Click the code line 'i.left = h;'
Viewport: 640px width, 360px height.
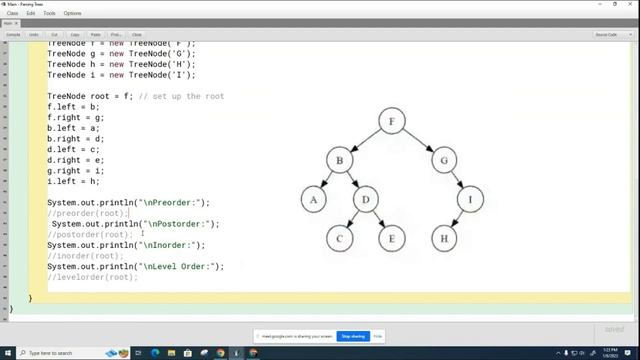coord(73,181)
